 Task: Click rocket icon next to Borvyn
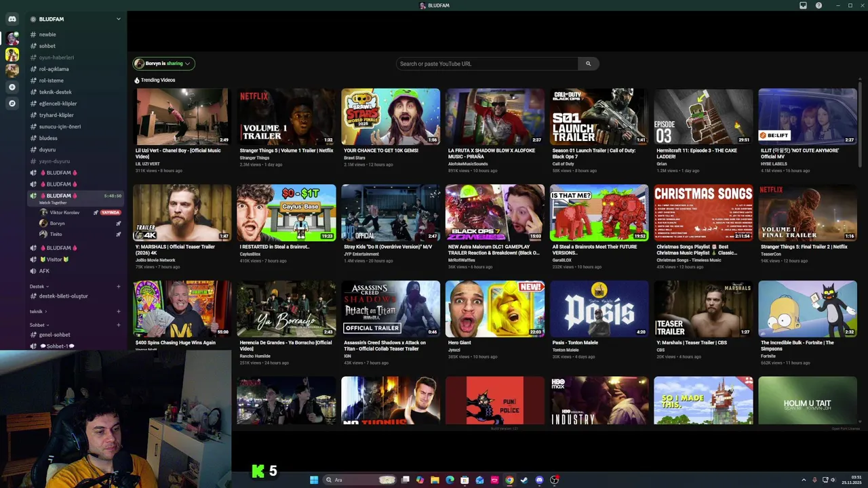click(118, 223)
